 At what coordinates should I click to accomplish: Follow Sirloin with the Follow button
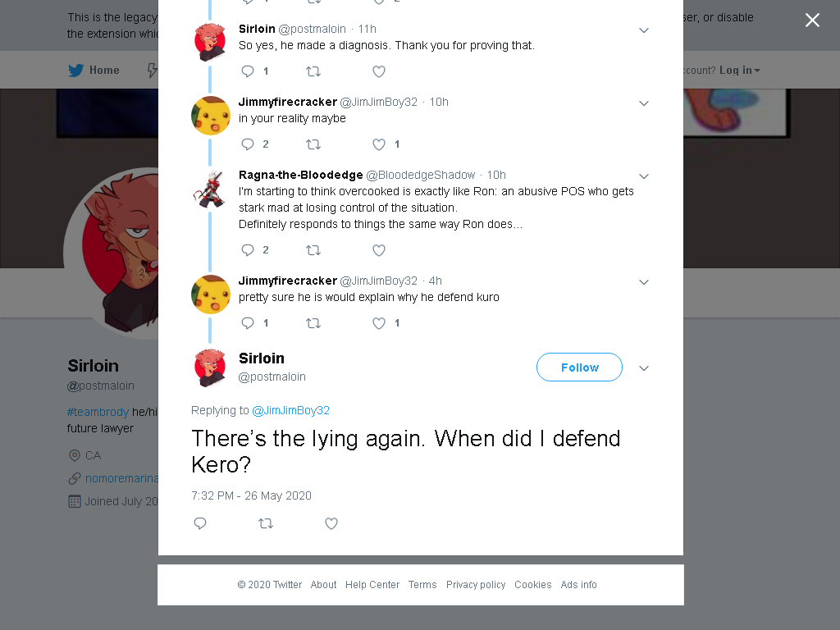click(579, 367)
